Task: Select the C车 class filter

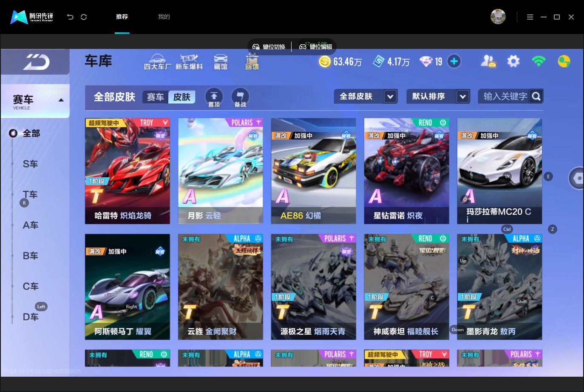Action: point(31,287)
